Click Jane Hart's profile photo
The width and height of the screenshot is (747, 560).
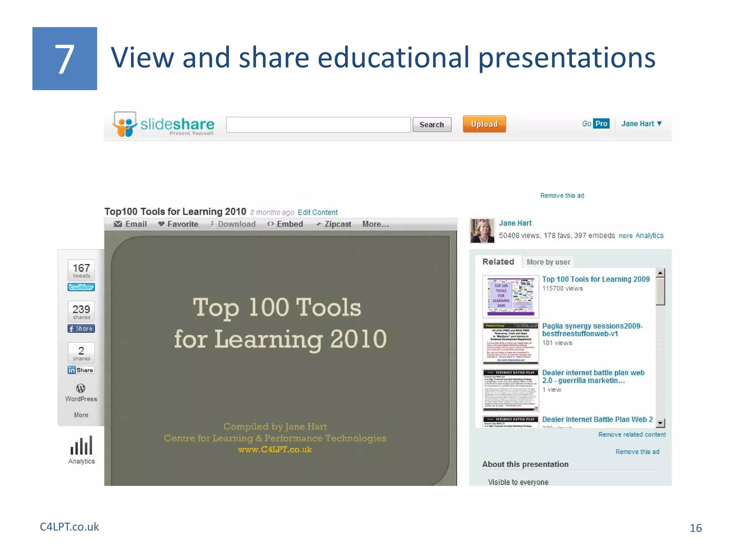pyautogui.click(x=482, y=231)
